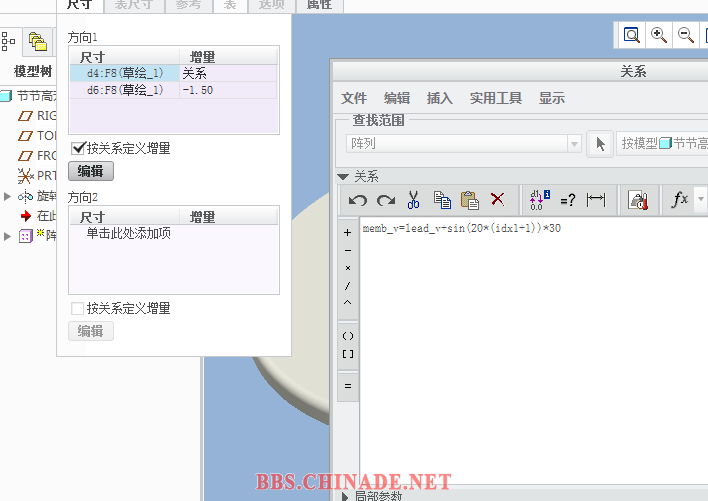Collapse the 关系 section triangle
This screenshot has height=501, width=708.
pyautogui.click(x=343, y=176)
